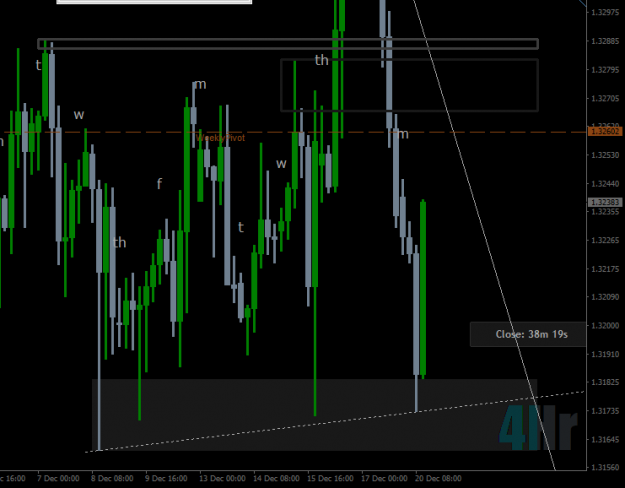Click the 8 Dec 08:00 time label
The image size is (625, 488).
coord(112,478)
